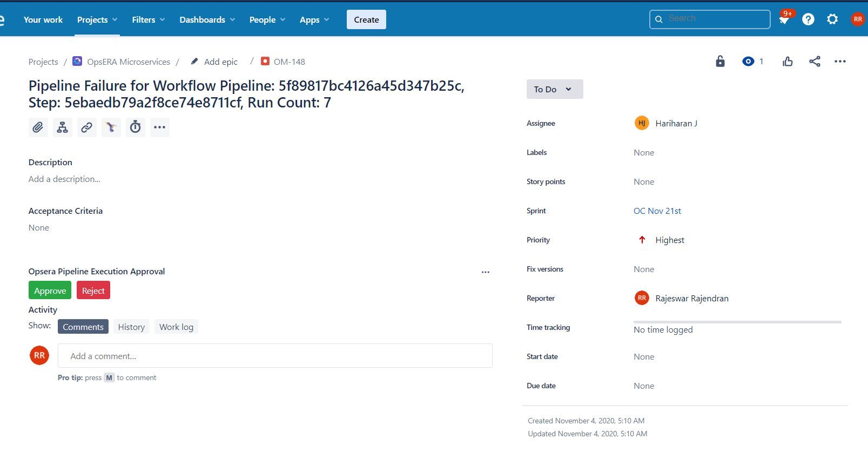
Task: Click the attach file paperclip icon
Action: [x=38, y=127]
